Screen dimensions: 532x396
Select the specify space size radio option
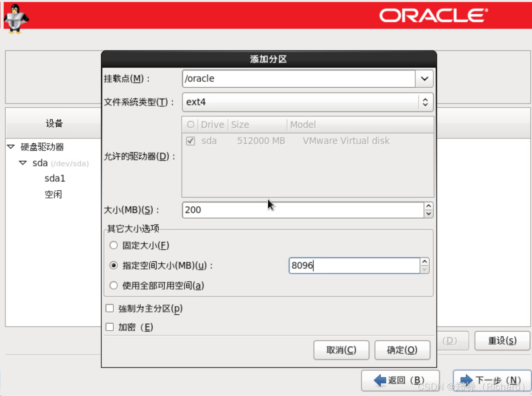(x=114, y=265)
